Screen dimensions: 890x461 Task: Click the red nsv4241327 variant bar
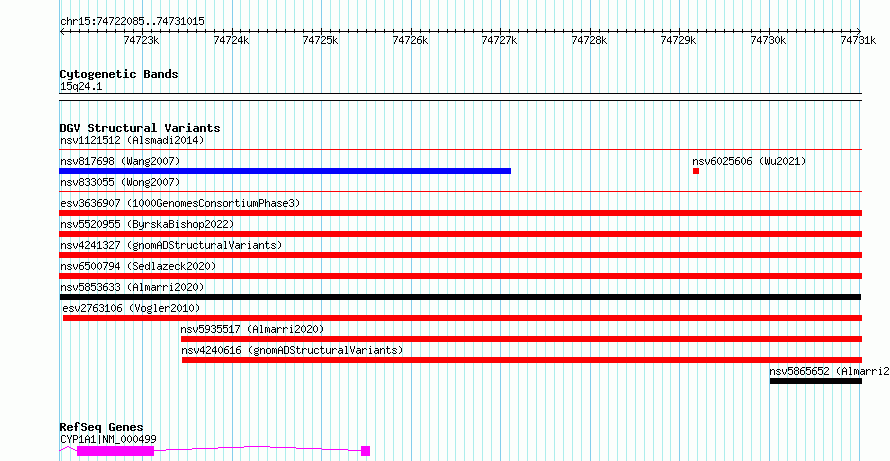tap(461, 255)
